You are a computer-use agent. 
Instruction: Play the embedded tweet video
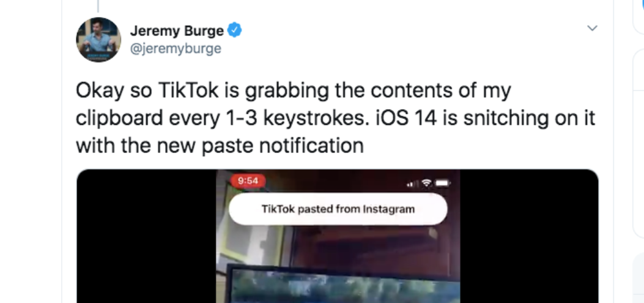click(x=338, y=236)
